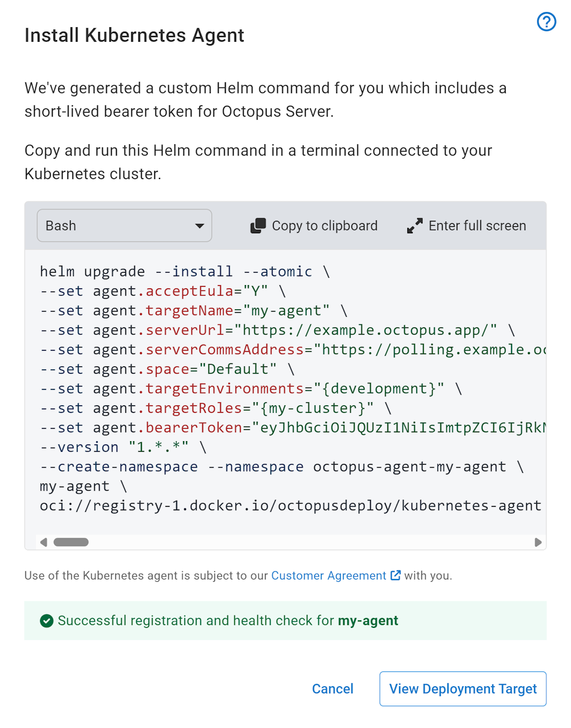Click the agent.targetRoles line

pos(216,408)
